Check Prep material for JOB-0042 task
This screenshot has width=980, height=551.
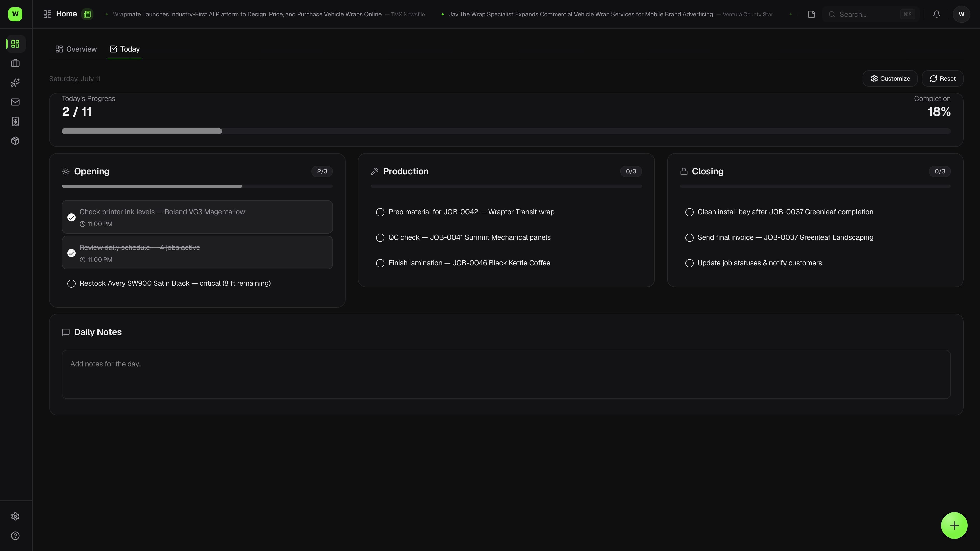[380, 212]
